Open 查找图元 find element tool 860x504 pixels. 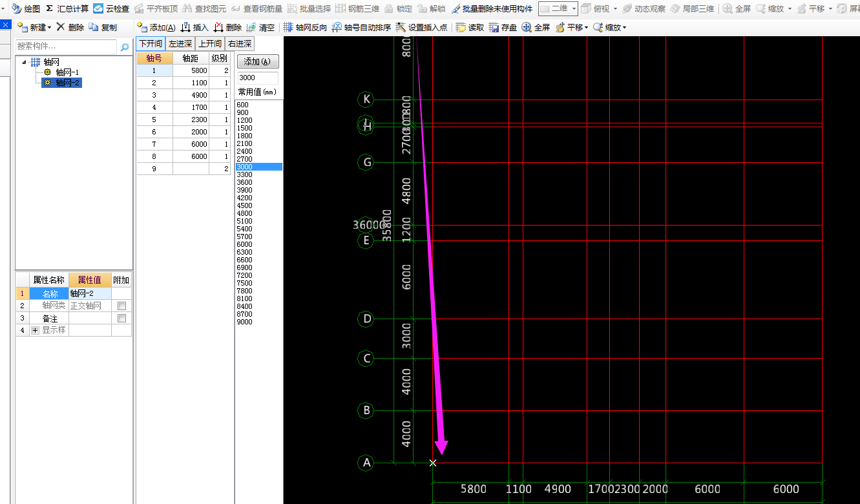[x=204, y=9]
